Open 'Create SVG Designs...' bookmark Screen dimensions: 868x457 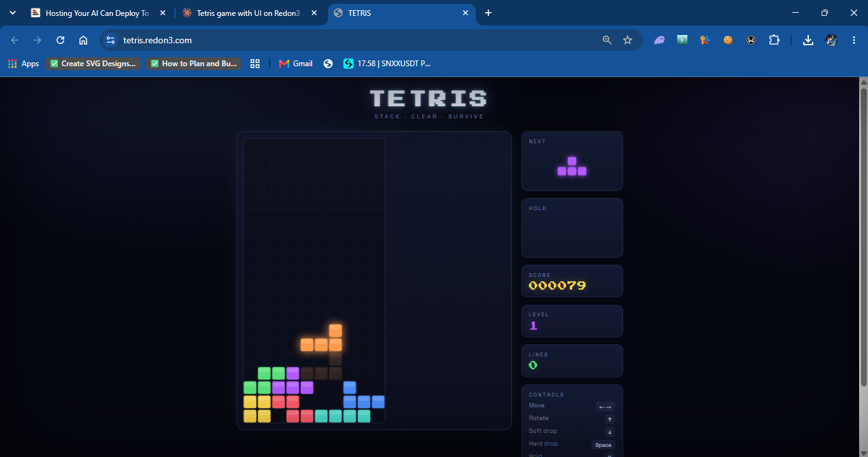93,64
